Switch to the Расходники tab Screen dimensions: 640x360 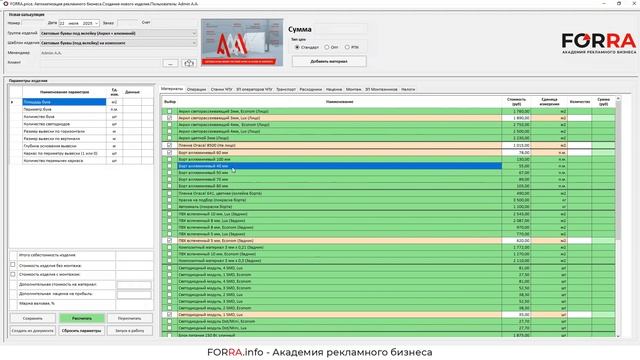(x=311, y=89)
